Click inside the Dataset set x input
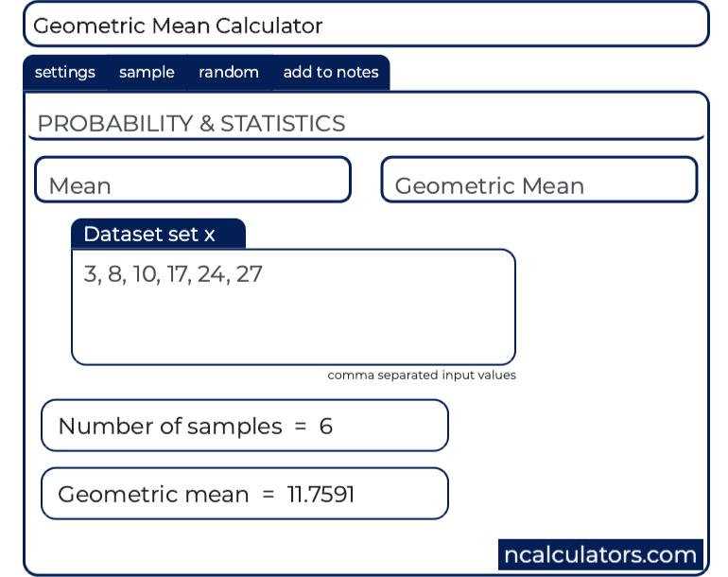728x577 pixels. [293, 307]
